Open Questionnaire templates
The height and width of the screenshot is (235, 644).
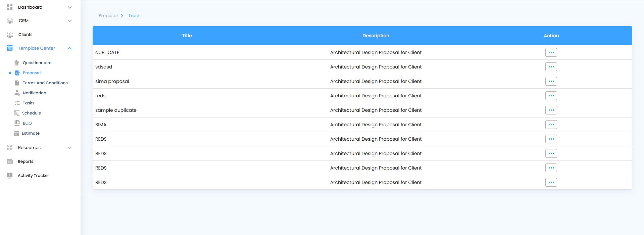click(x=37, y=63)
